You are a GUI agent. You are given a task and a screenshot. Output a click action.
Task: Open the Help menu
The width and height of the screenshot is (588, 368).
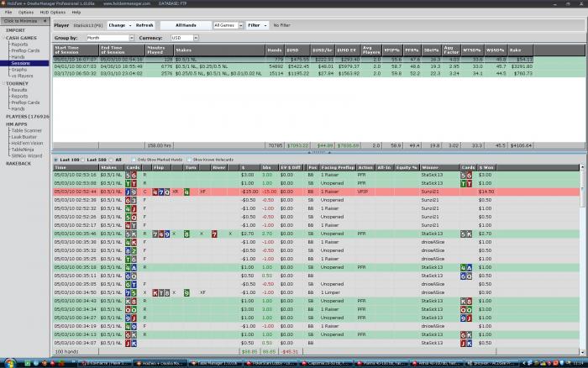pyautogui.click(x=76, y=13)
